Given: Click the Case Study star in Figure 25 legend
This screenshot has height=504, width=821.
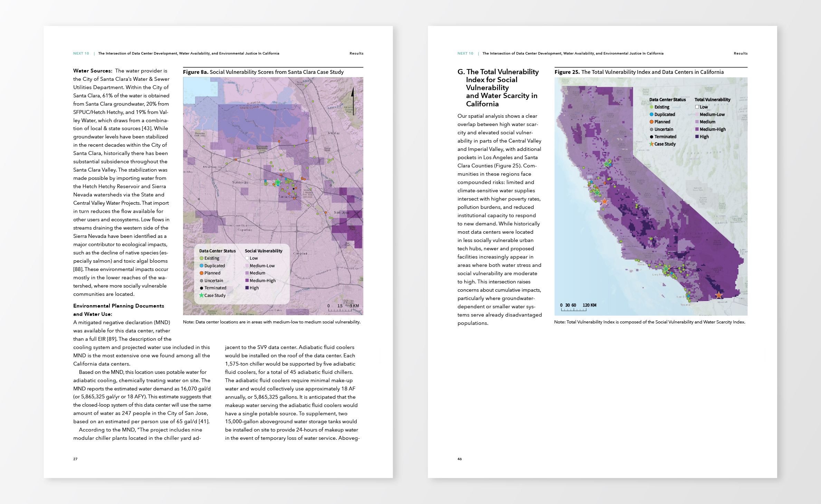Looking at the screenshot, I should pyautogui.click(x=651, y=144).
